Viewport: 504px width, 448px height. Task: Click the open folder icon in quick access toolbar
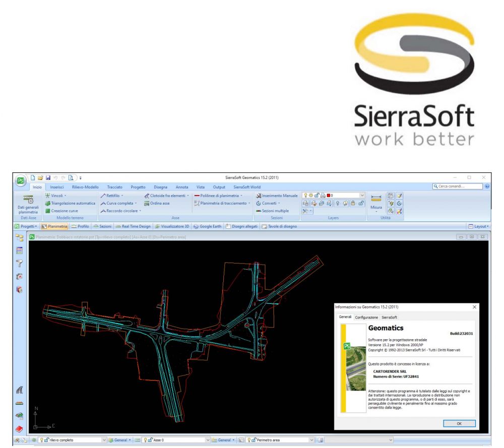pos(40,178)
